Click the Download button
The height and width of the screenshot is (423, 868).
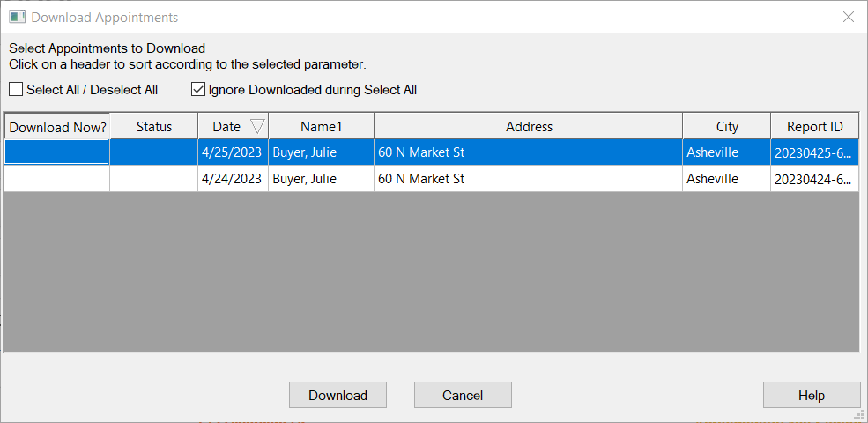tap(338, 396)
